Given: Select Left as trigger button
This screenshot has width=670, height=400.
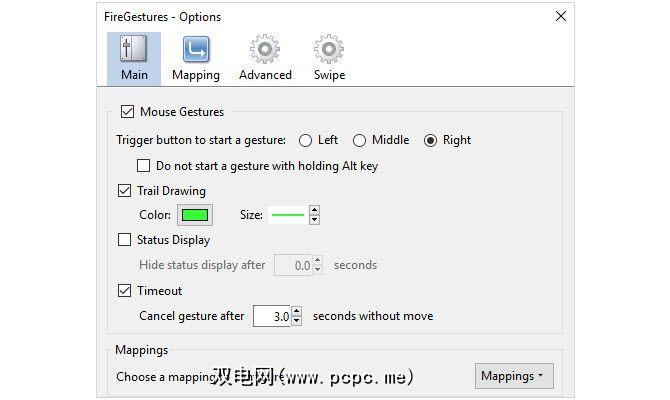Looking at the screenshot, I should (305, 141).
